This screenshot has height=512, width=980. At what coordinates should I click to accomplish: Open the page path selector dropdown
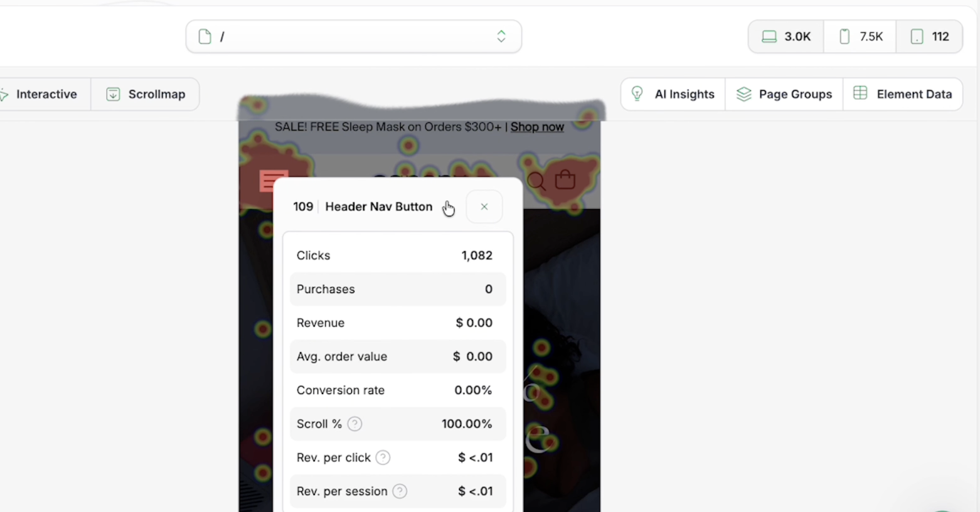[501, 36]
